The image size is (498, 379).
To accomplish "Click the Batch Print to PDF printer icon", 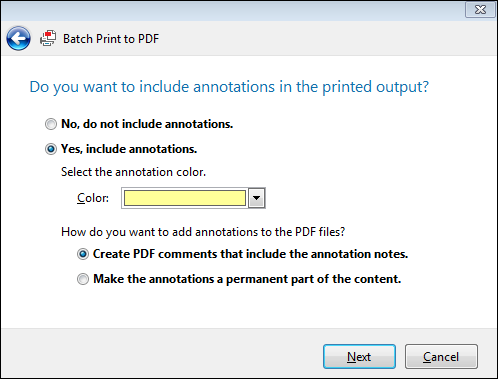I will (48, 39).
